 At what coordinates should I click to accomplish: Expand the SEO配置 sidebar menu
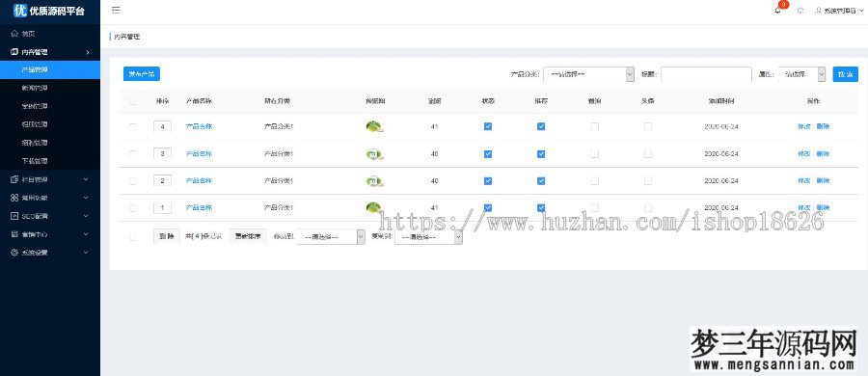pyautogui.click(x=50, y=216)
